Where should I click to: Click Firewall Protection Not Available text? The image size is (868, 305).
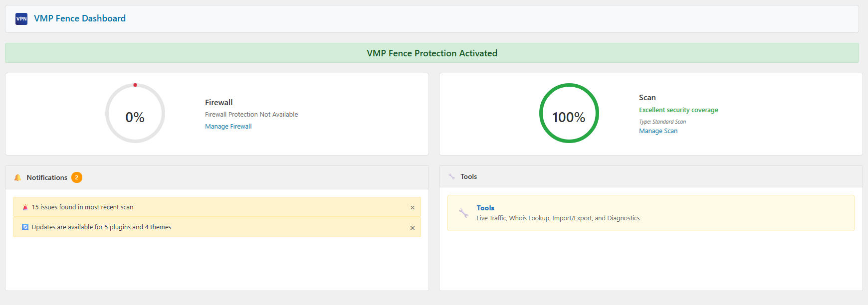tap(251, 115)
